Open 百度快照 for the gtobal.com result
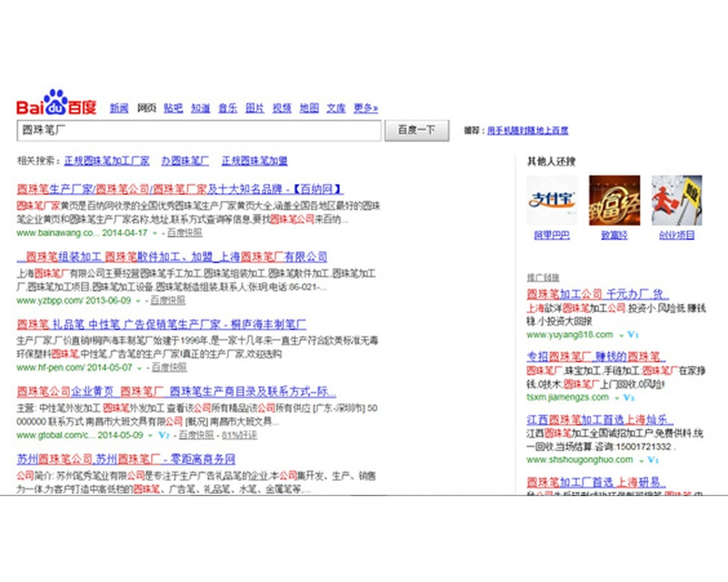 [197, 435]
